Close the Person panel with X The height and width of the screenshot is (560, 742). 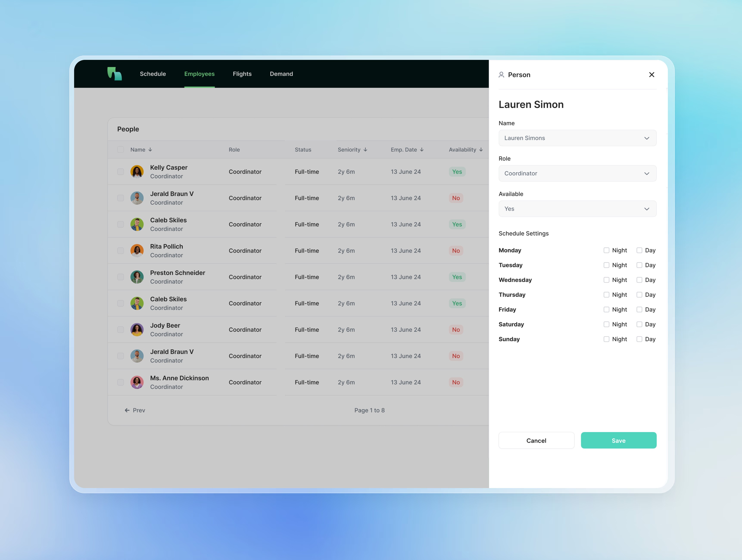tap(652, 75)
